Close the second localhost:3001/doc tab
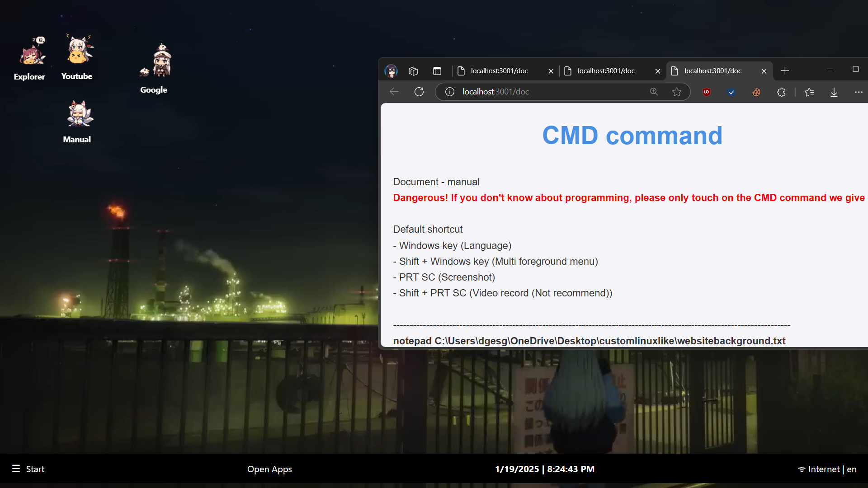The width and height of the screenshot is (868, 488). coord(658,71)
